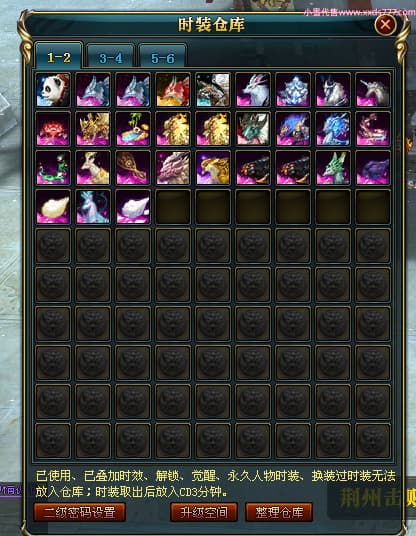Pick the white deer with golden antlers
This screenshot has width=416, height=536.
click(93, 168)
